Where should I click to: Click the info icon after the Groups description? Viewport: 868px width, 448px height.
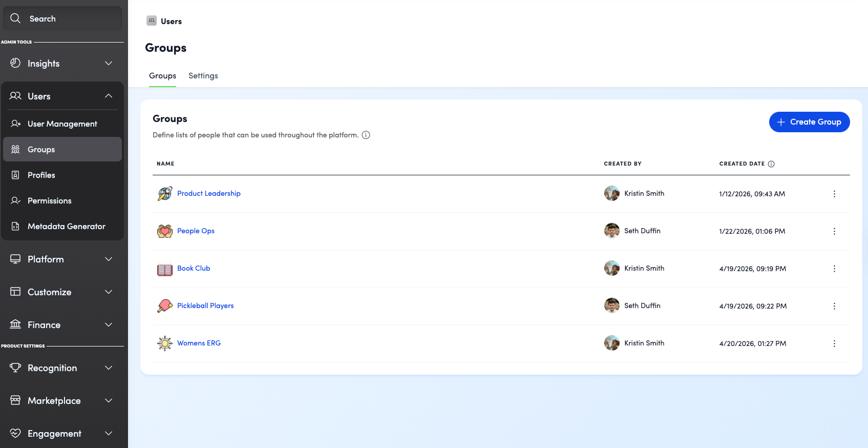(x=366, y=135)
